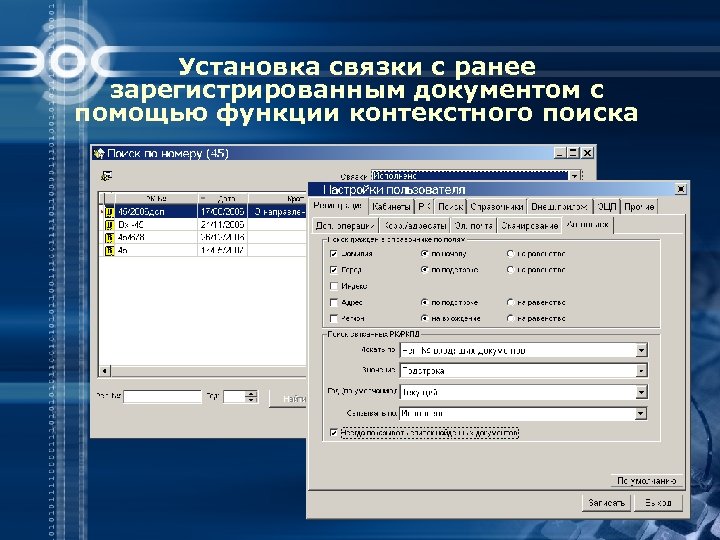Select 'на равенство' radio in the Регион row

(x=510, y=318)
